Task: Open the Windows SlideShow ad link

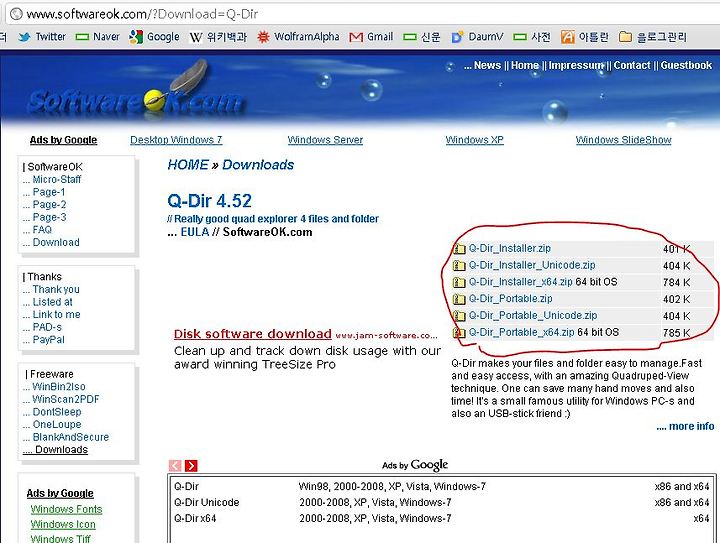Action: click(624, 140)
